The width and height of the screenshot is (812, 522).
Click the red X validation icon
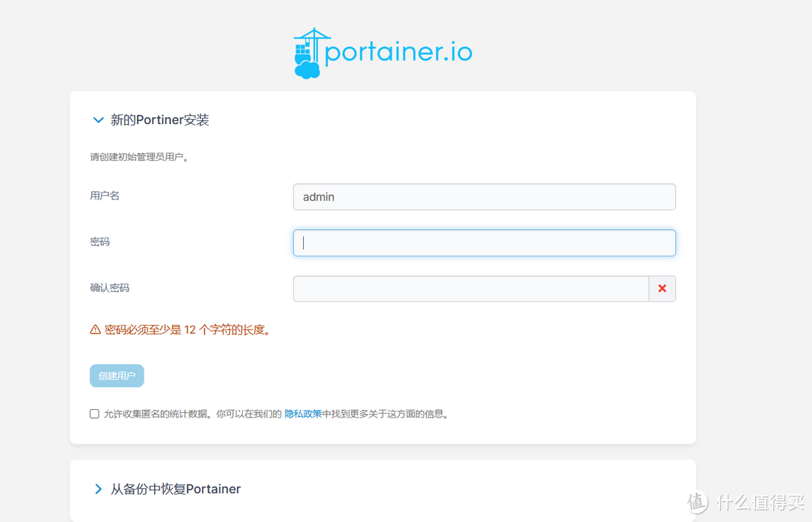click(x=662, y=288)
